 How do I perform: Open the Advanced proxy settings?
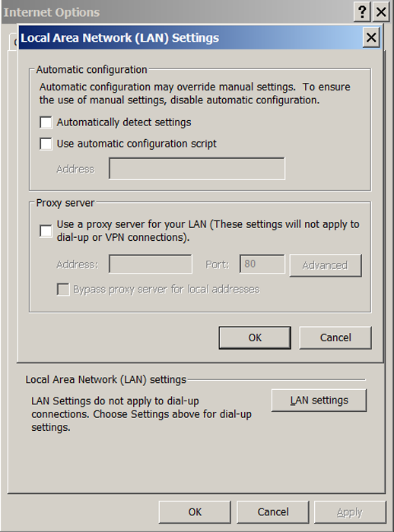point(326,265)
